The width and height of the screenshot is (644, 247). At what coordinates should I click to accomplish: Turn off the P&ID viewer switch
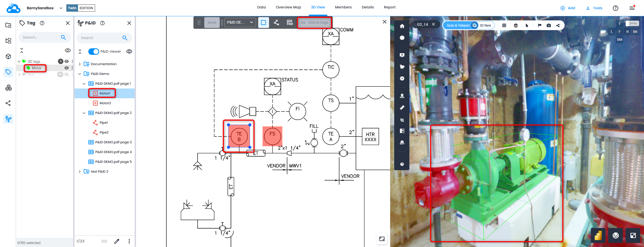click(x=94, y=52)
